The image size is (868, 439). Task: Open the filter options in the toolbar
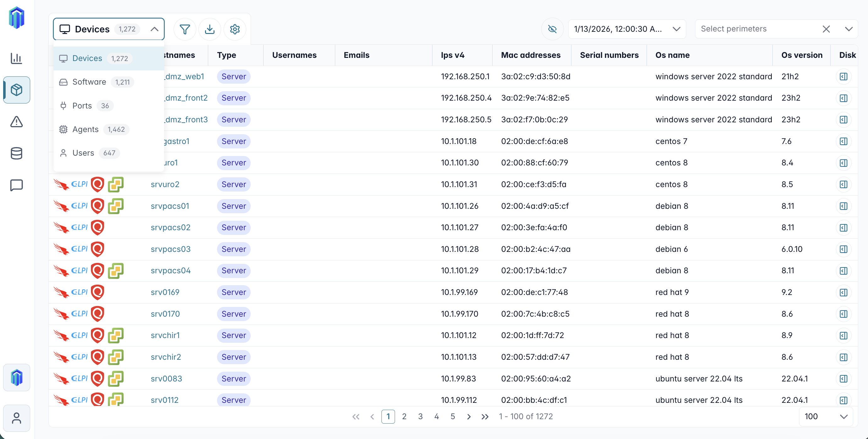point(185,29)
